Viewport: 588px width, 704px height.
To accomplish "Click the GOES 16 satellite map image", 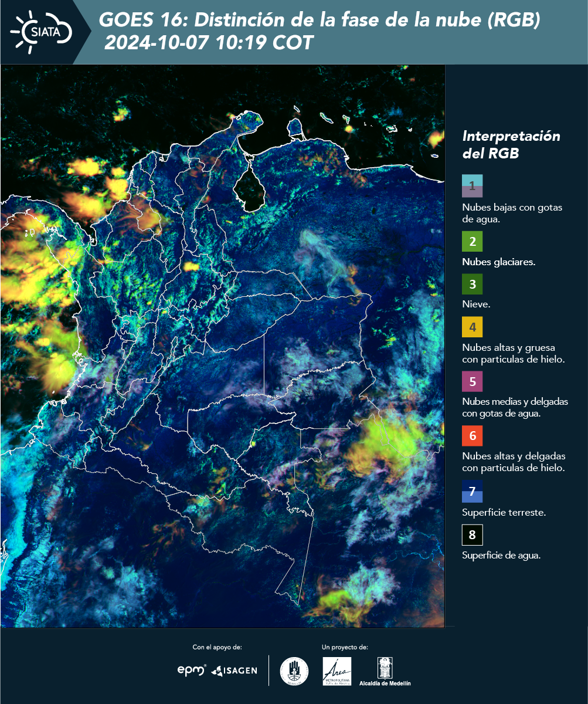I will point(223,346).
